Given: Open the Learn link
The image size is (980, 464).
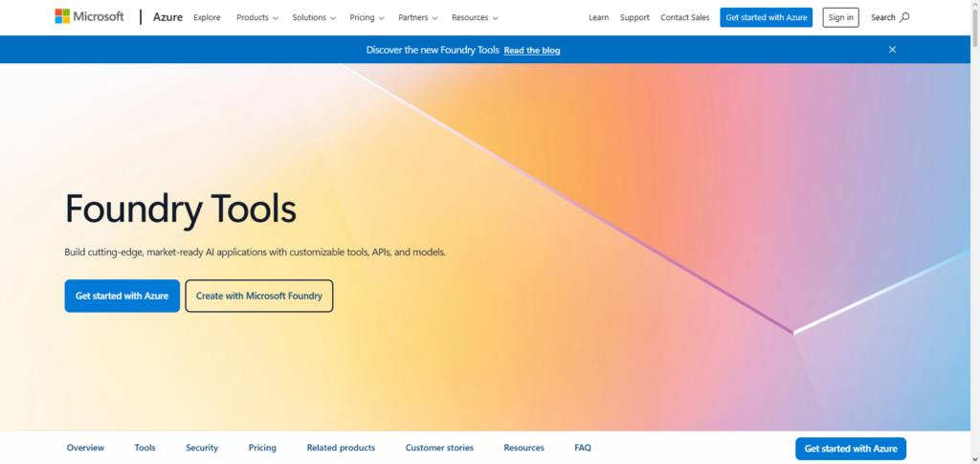Looking at the screenshot, I should click(598, 17).
